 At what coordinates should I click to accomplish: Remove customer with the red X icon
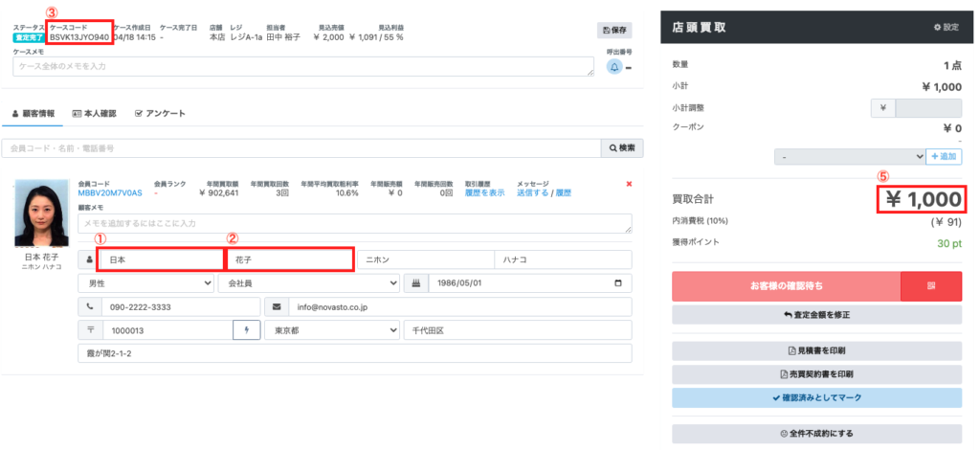[629, 185]
